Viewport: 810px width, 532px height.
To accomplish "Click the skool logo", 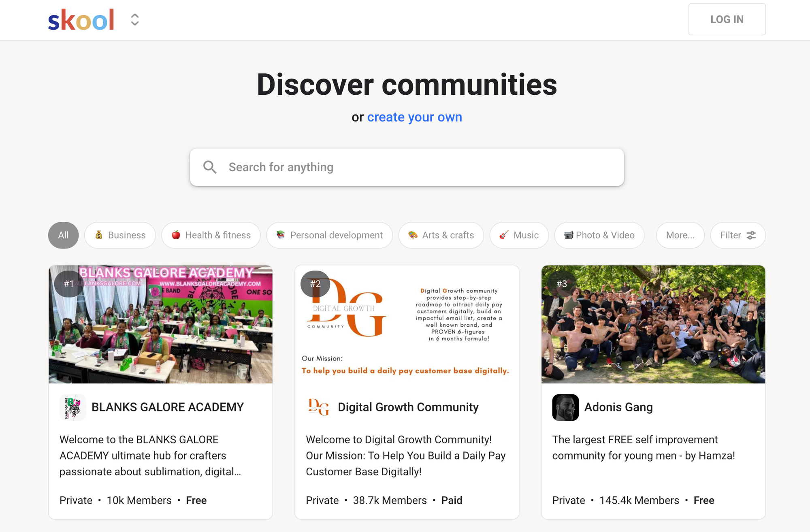I will click(x=81, y=20).
